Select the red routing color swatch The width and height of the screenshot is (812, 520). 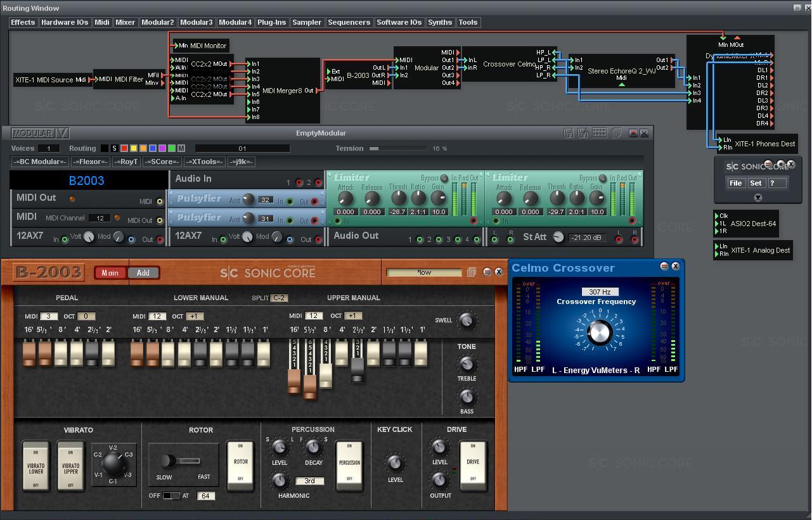(124, 148)
